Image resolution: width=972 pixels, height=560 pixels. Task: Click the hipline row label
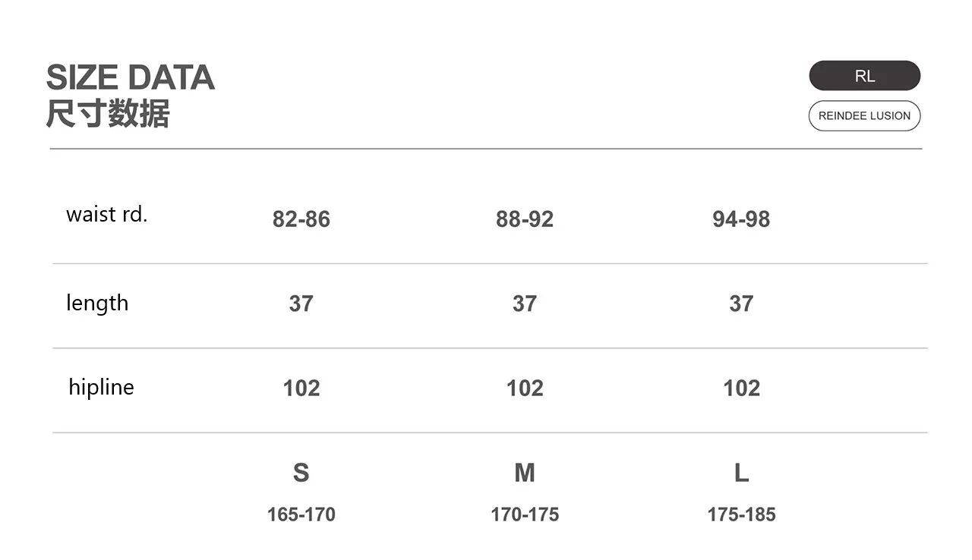pyautogui.click(x=101, y=387)
